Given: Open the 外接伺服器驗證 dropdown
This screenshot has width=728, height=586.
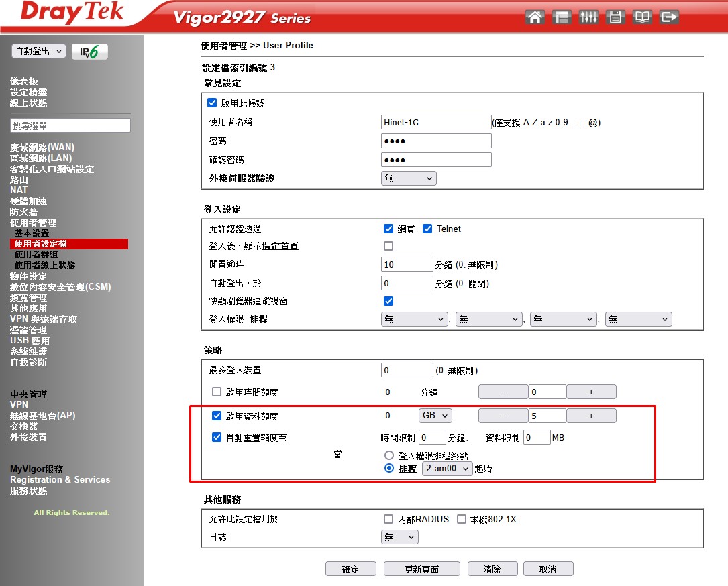Looking at the screenshot, I should (409, 178).
